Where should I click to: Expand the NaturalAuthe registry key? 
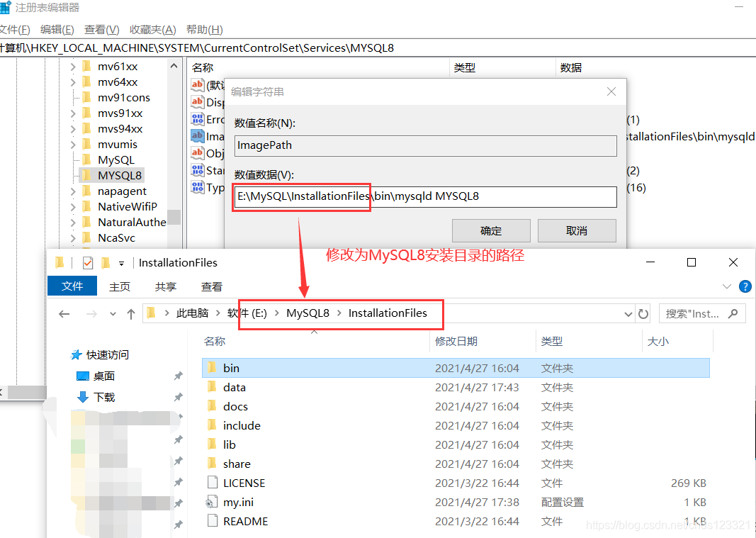73,223
